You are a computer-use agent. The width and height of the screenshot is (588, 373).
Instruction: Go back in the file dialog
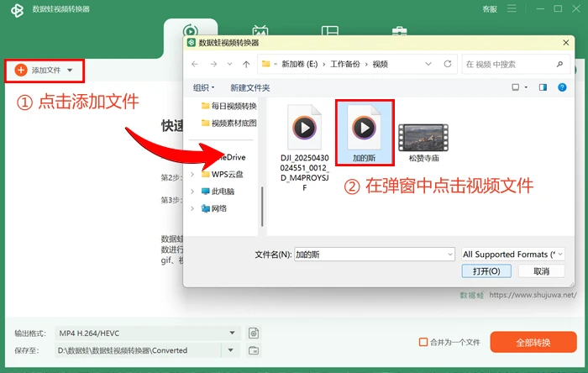[x=195, y=64]
